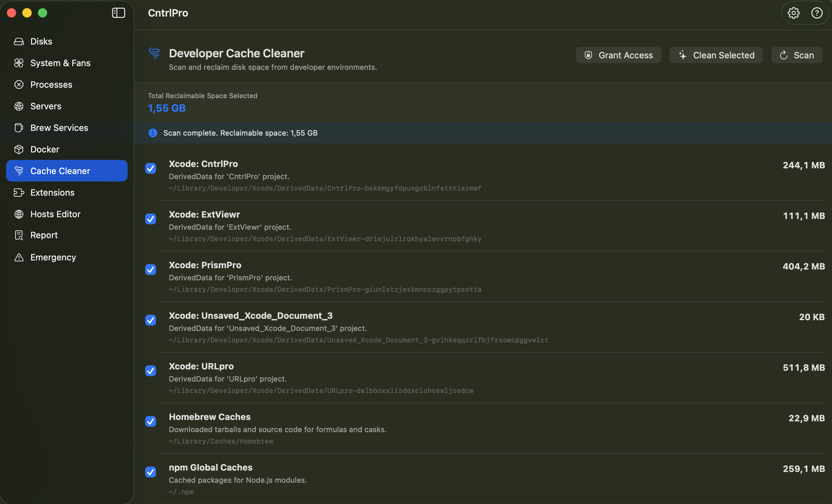This screenshot has width=832, height=504.
Task: Navigate to Docker section
Action: (x=67, y=149)
